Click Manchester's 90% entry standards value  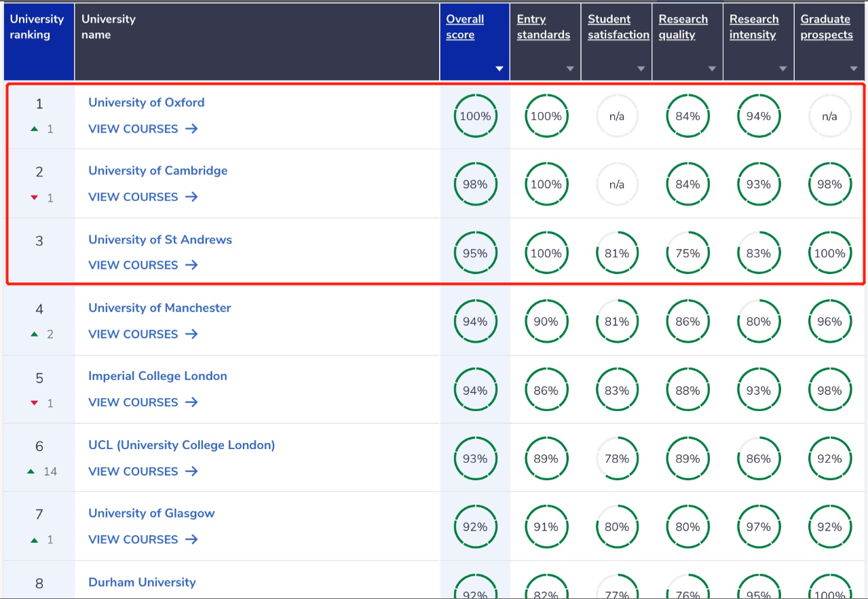coord(546,322)
